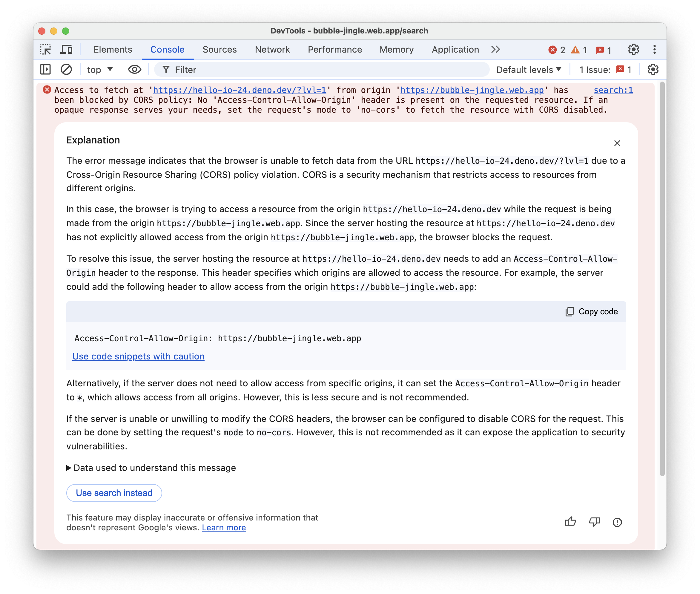
Task: Click the eye visibility icon in toolbar
Action: point(134,70)
